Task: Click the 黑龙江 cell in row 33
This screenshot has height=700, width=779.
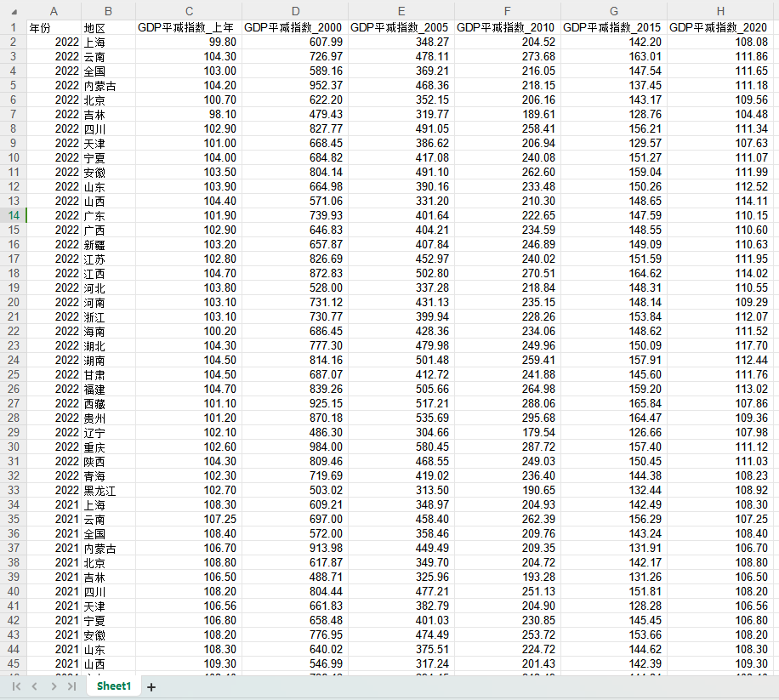Action: click(x=108, y=490)
